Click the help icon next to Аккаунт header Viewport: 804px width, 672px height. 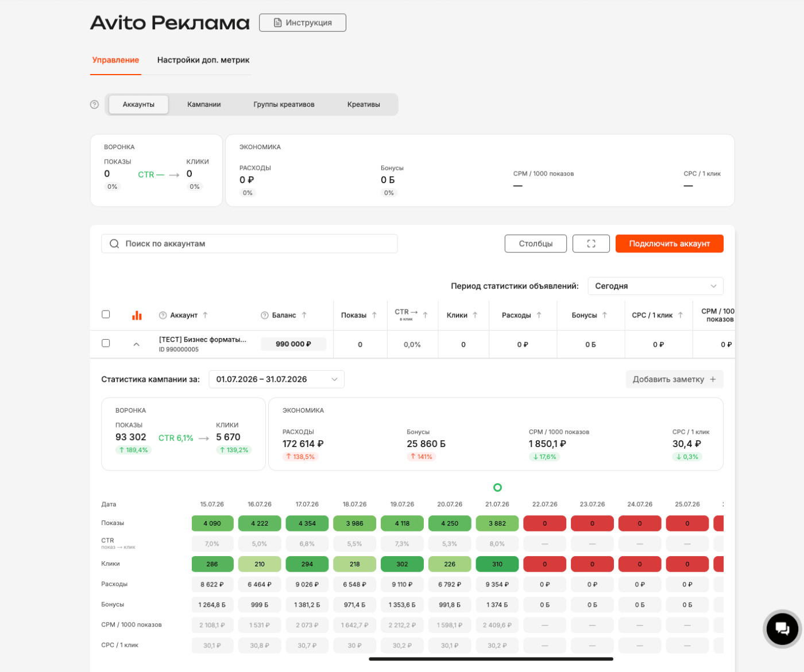(x=163, y=315)
